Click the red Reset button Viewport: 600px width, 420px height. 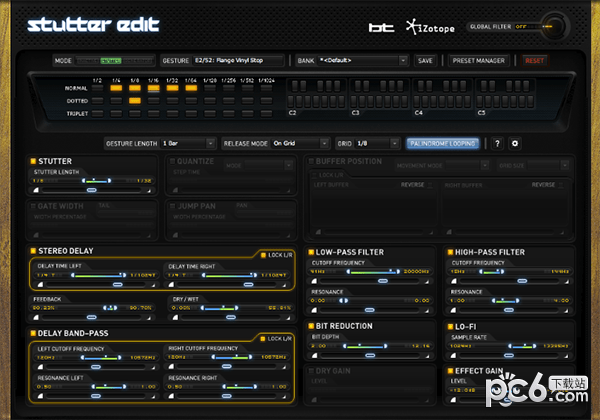535,60
